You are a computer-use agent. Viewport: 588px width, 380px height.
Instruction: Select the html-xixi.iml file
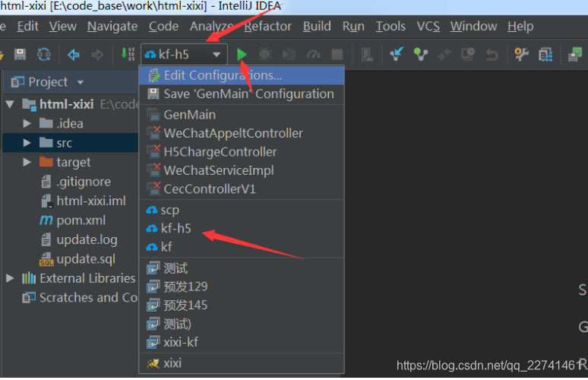84,201
